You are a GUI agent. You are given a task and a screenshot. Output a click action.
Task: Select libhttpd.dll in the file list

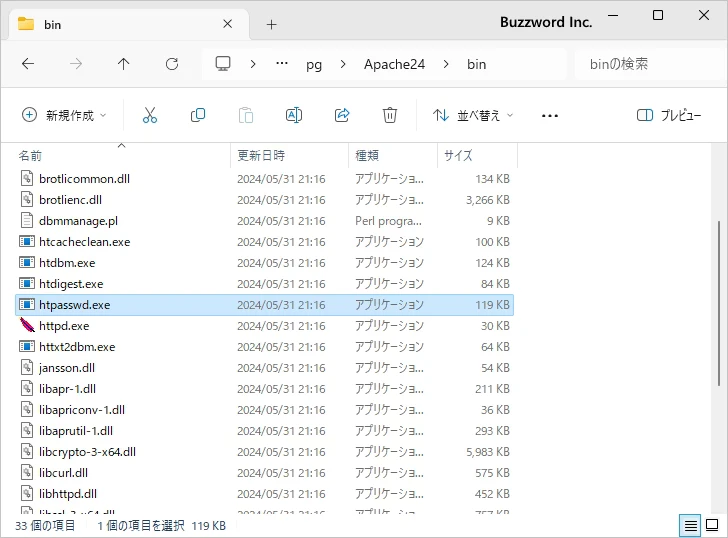click(x=68, y=493)
